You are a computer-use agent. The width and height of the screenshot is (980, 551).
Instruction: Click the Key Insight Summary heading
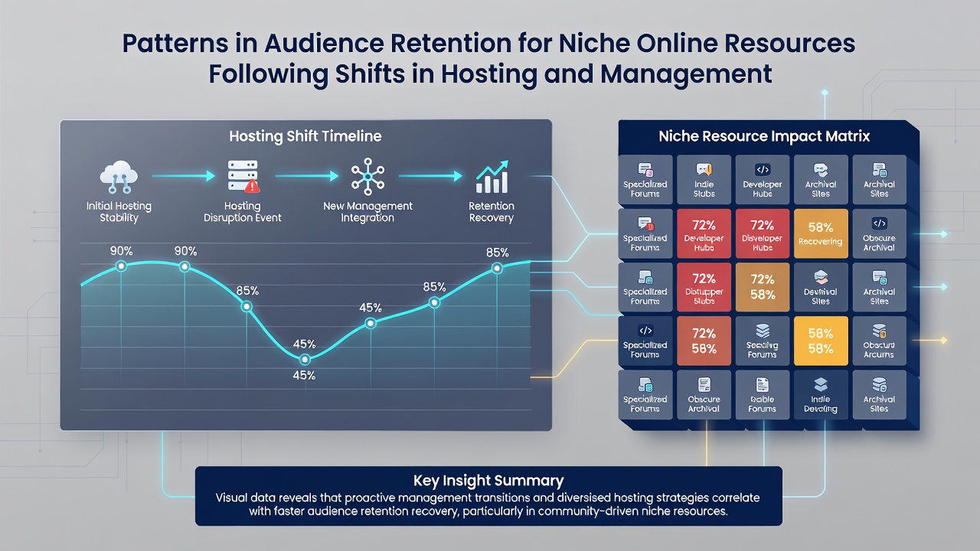[488, 481]
